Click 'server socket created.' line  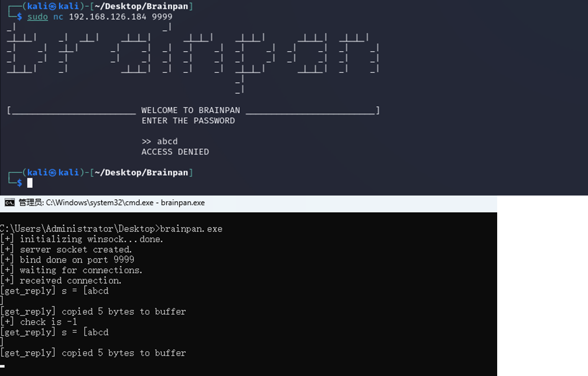pyautogui.click(x=66, y=249)
